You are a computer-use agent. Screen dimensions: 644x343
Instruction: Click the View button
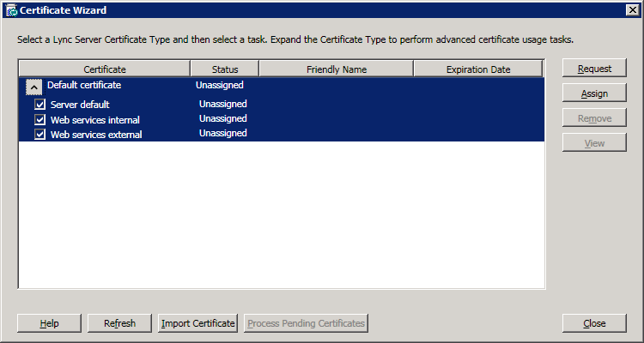coord(594,143)
